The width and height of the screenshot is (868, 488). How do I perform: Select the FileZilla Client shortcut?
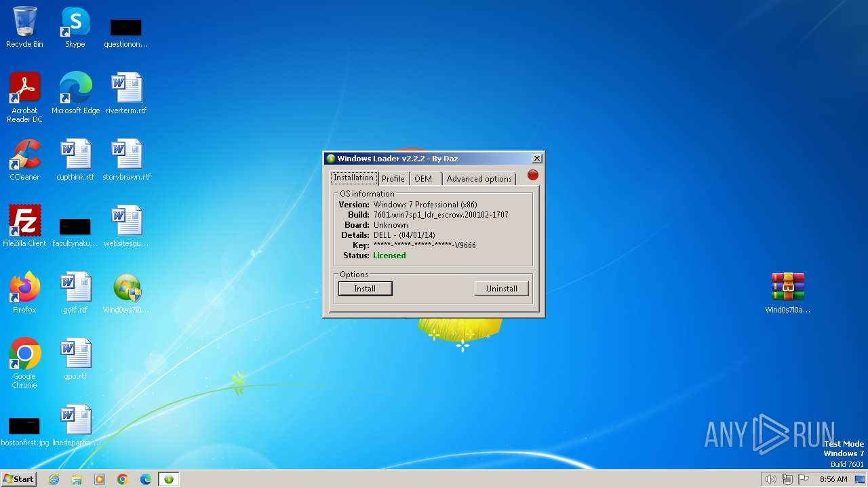24,226
